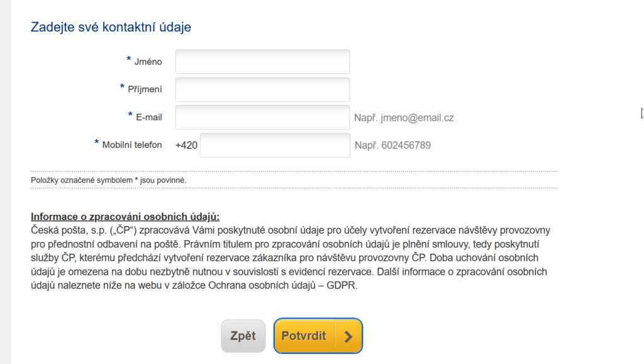Click the Položky označené symbolem note
Screen dimensions: 644x364
[109, 180]
